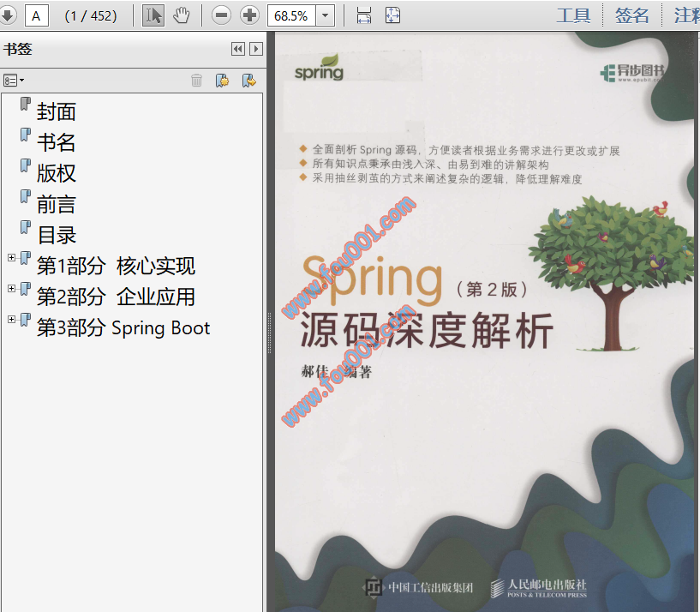Fit one full page in window
The width and height of the screenshot is (700, 612).
tap(392, 15)
